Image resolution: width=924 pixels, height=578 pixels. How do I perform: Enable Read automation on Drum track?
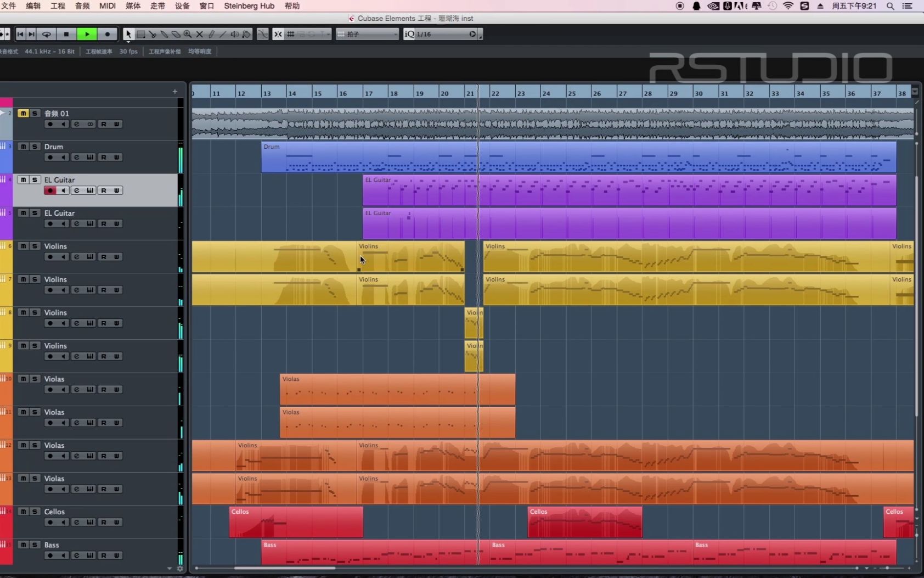[104, 158]
